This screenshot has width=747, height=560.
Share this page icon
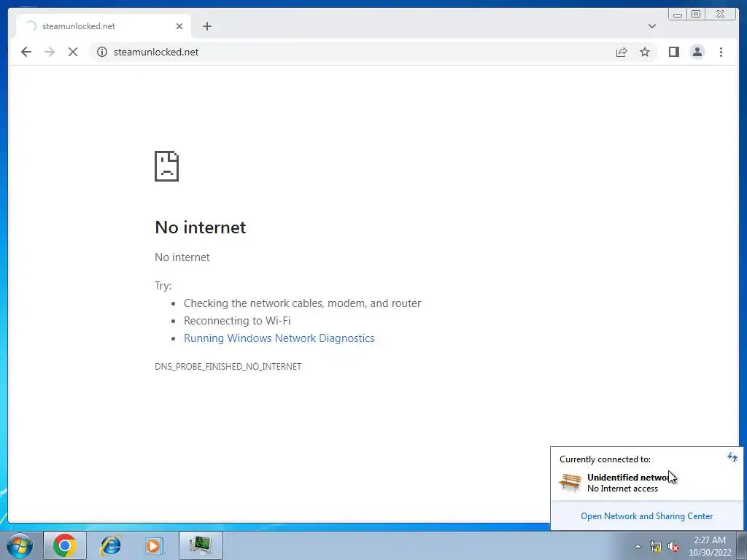622,52
